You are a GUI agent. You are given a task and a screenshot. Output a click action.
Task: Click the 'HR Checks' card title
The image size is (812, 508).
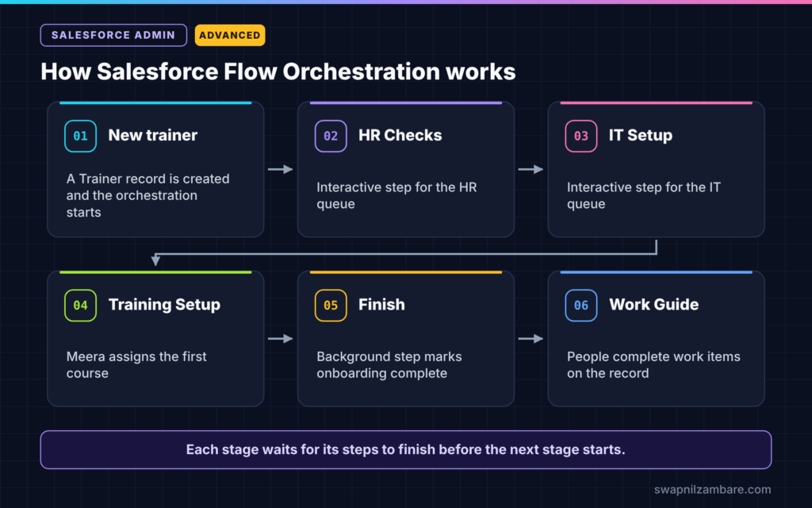coord(400,135)
